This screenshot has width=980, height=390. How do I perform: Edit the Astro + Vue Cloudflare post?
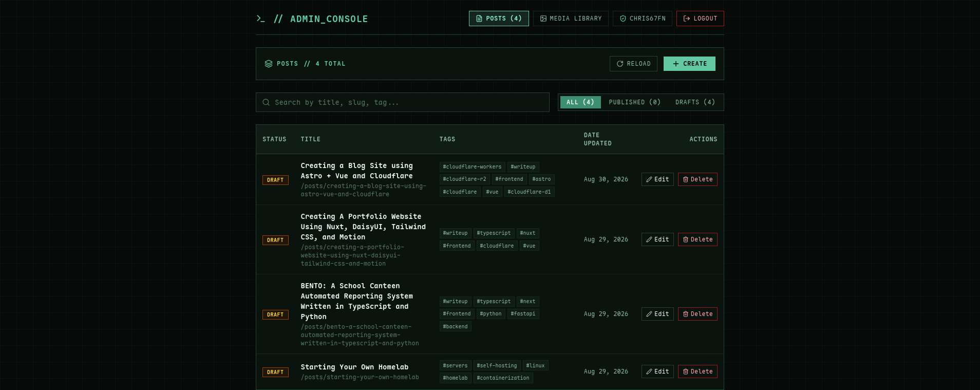coord(657,179)
